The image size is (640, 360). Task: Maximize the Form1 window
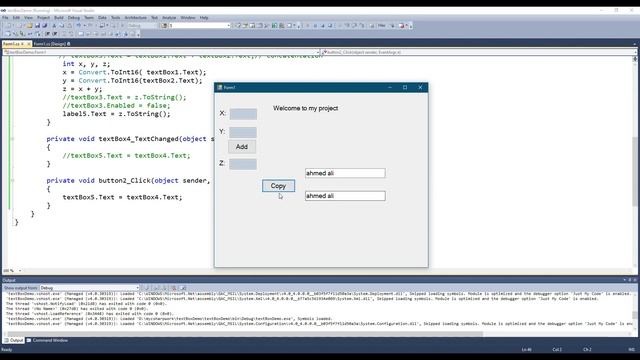tap(405, 87)
